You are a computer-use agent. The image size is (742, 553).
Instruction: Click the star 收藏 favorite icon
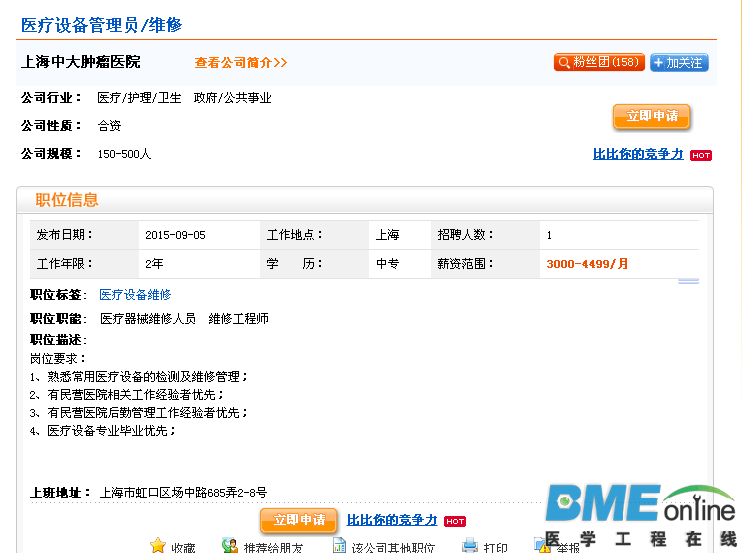pyautogui.click(x=158, y=545)
